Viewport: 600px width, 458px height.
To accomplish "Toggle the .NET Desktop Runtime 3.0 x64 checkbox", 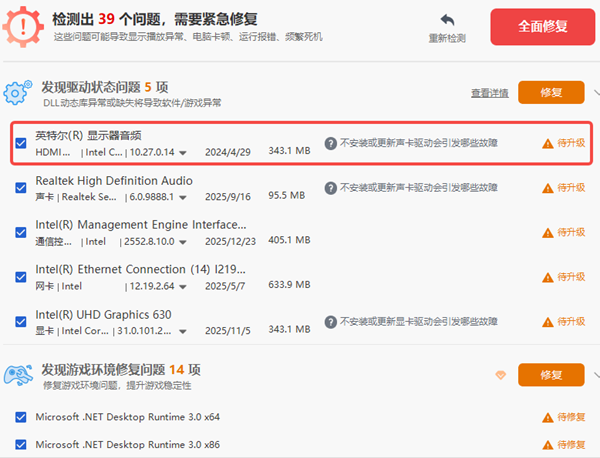I will [21, 417].
